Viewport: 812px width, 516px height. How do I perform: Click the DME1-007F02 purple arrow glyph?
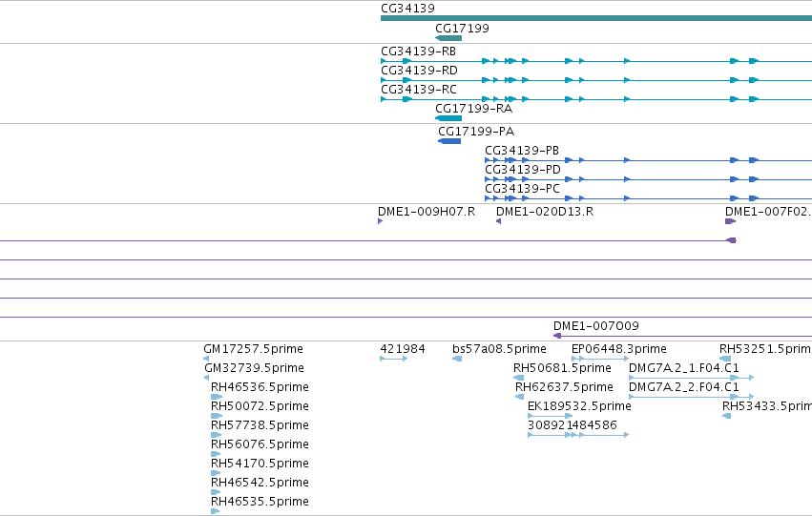[x=730, y=221]
